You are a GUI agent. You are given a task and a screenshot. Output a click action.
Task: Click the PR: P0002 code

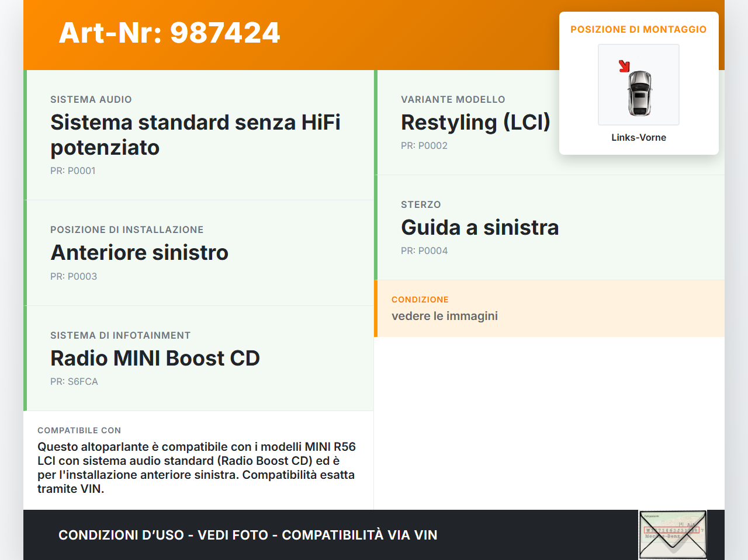424,146
